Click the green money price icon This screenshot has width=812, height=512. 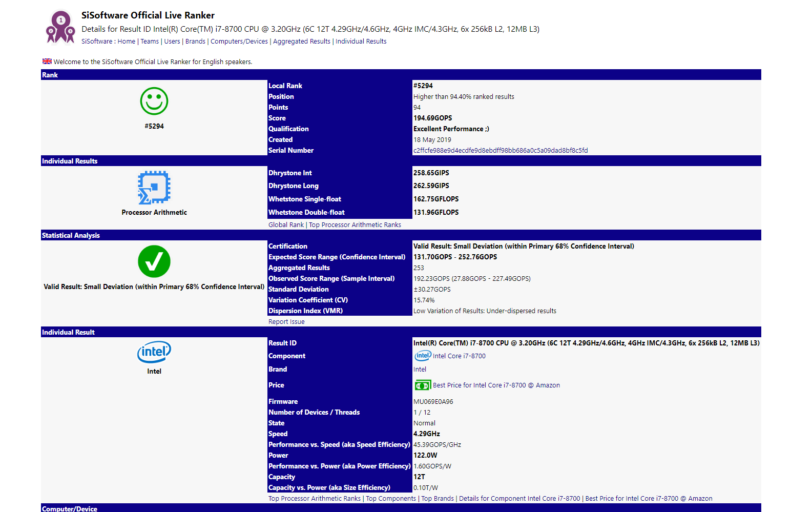423,385
